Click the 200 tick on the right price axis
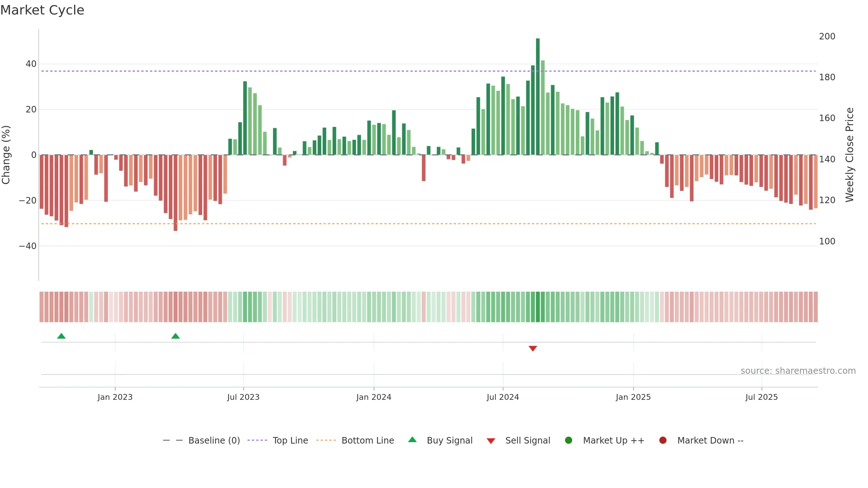The height and width of the screenshot is (488, 868). click(827, 37)
